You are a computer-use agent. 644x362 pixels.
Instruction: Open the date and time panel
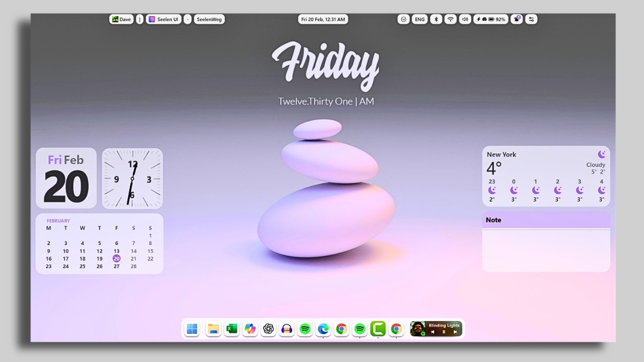tap(323, 20)
